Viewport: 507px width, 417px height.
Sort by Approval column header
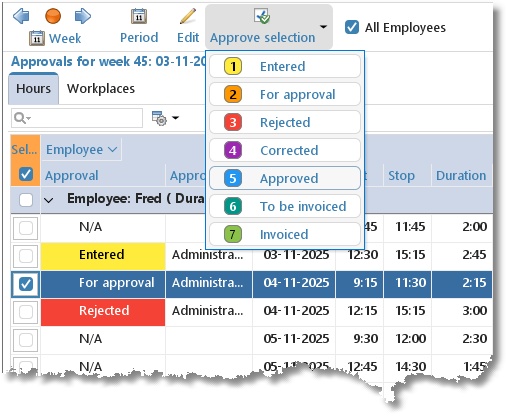coord(72,176)
